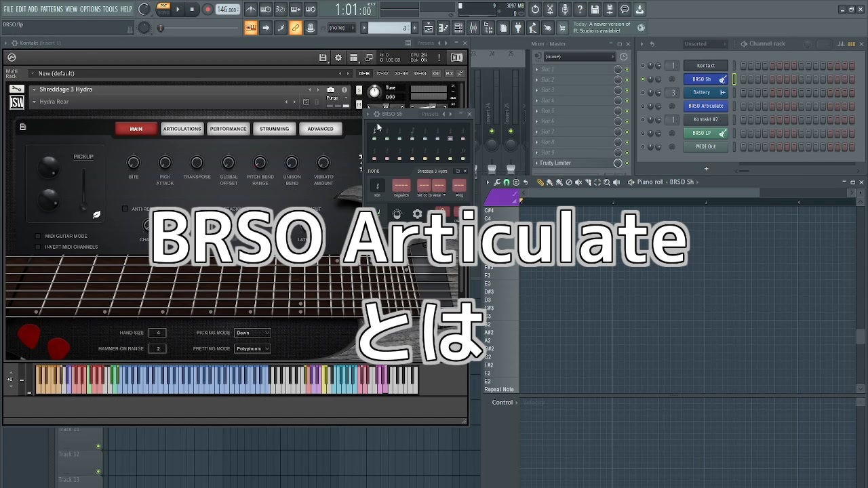Expand mixer Slot 1 arrow
The width and height of the screenshot is (868, 488).
click(536, 69)
